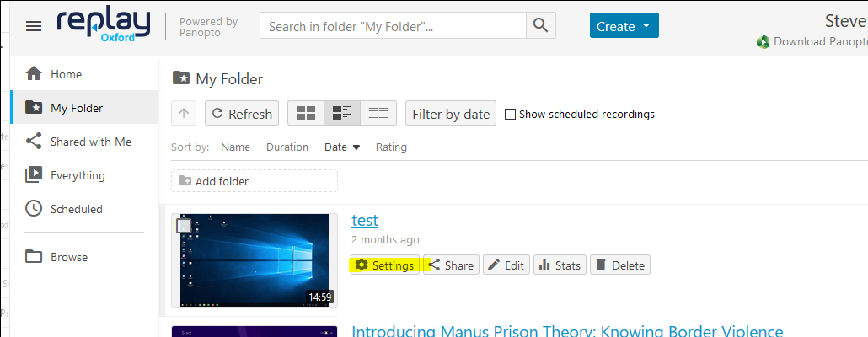Open the Create dropdown
The image size is (868, 337).
[624, 25]
